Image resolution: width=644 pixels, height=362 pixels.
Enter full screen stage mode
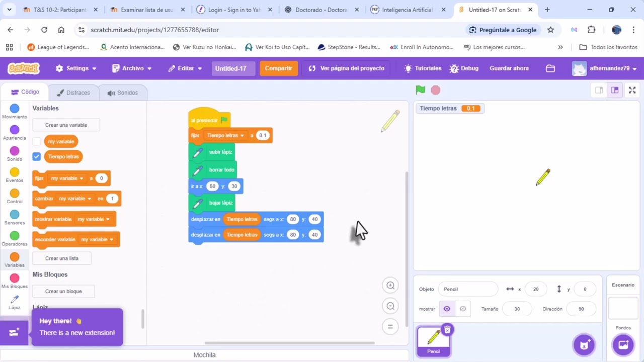pyautogui.click(x=632, y=90)
